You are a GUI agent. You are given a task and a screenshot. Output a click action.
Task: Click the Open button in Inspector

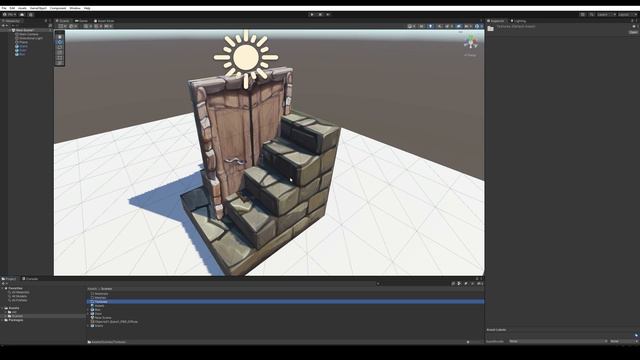pos(633,32)
